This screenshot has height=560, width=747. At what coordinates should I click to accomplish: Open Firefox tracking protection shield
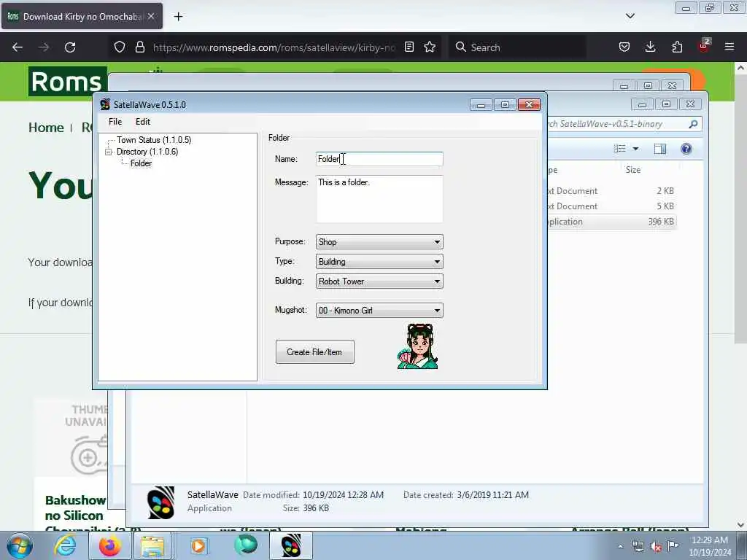coord(120,47)
